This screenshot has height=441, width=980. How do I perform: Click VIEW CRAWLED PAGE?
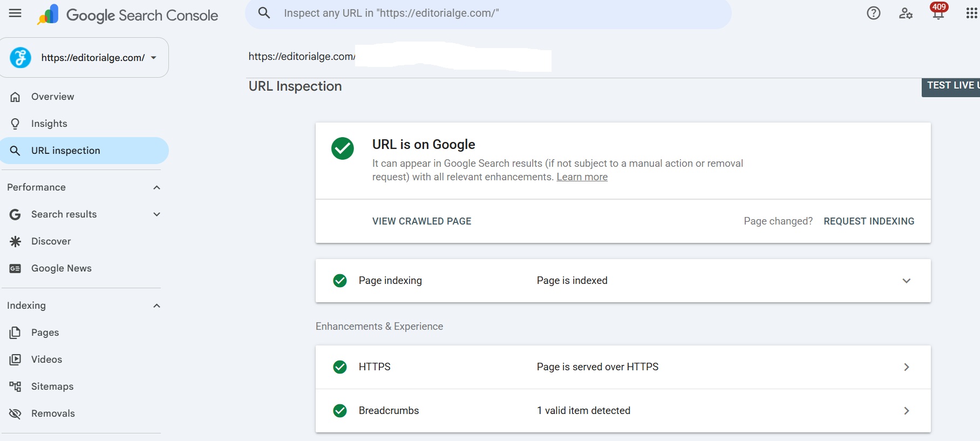point(421,221)
